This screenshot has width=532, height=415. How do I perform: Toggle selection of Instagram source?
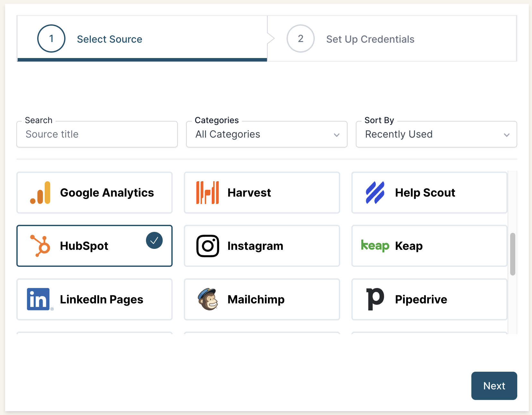(262, 246)
